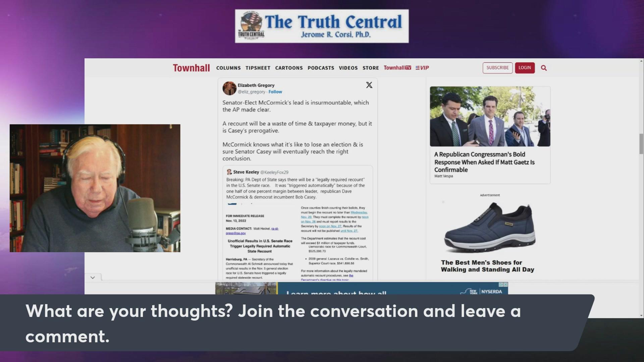
Task: Open the Townhall TV link
Action: click(x=397, y=68)
